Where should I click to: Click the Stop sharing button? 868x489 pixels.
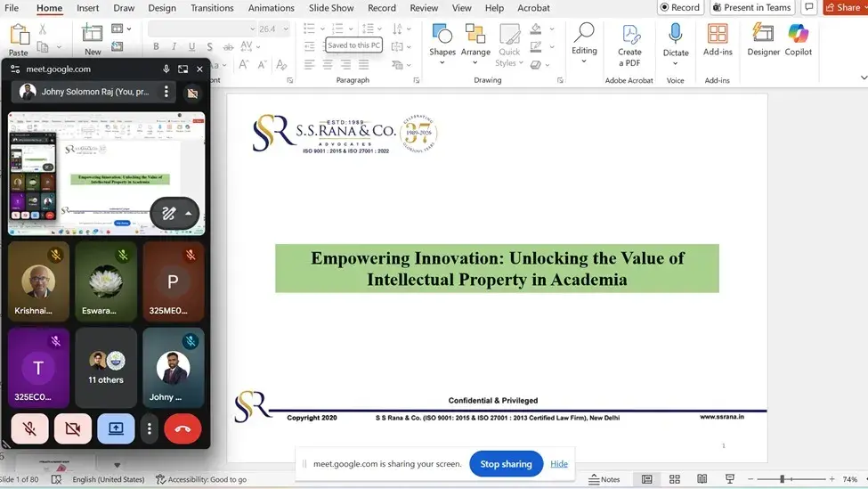click(x=506, y=464)
